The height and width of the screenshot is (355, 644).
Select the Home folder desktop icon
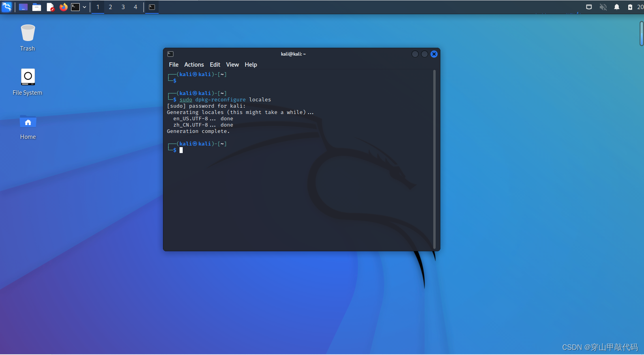[28, 127]
